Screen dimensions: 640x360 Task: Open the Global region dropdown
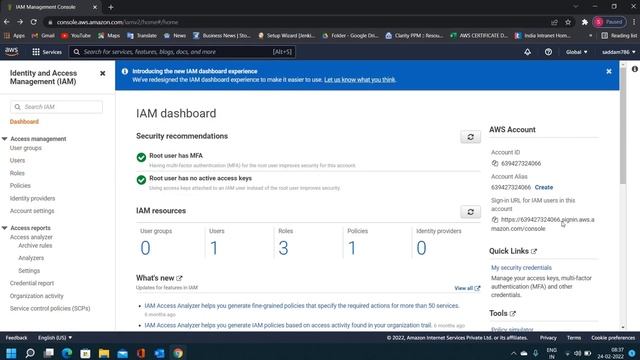click(576, 52)
